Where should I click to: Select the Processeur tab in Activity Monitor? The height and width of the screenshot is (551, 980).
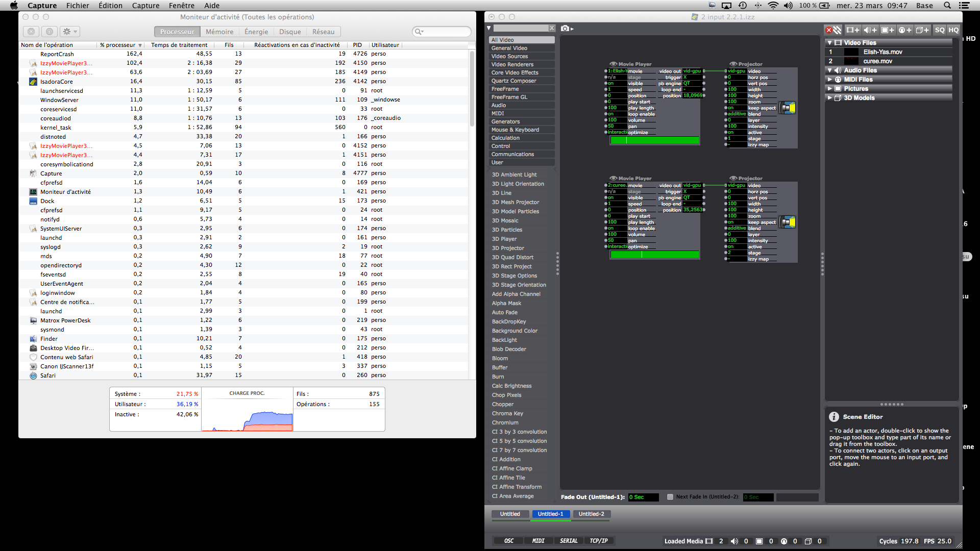176,32
